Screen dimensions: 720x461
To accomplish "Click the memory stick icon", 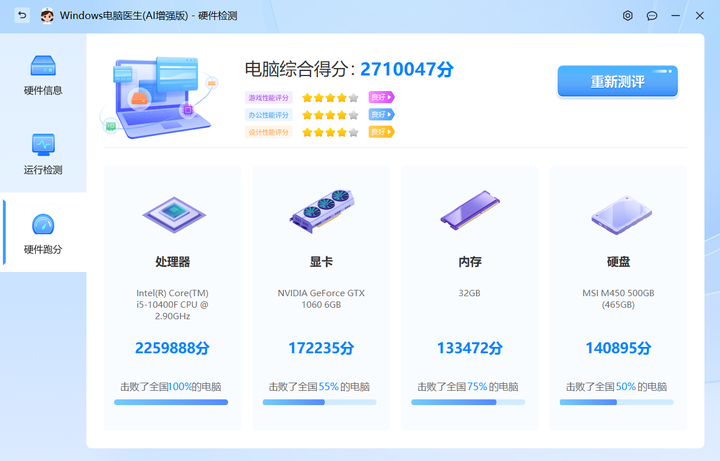I will [x=470, y=210].
